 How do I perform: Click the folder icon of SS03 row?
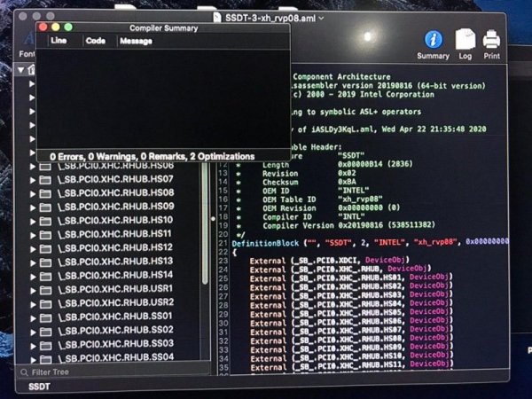tap(45, 346)
